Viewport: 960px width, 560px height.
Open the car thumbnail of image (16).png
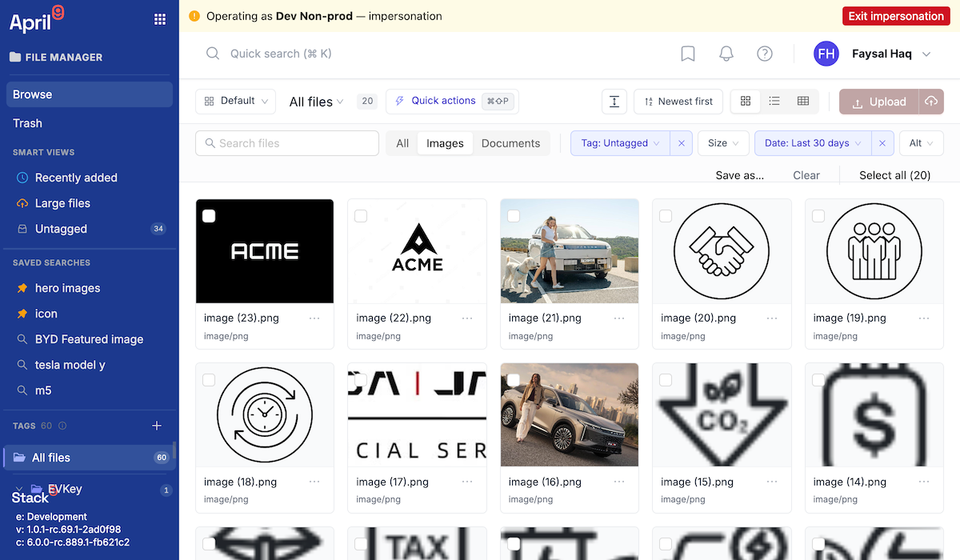570,414
